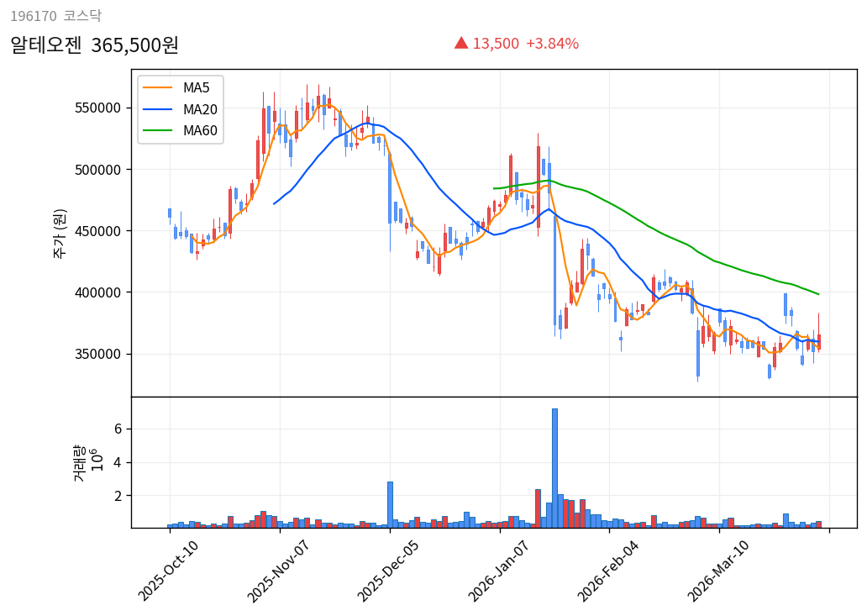The height and width of the screenshot is (616, 867).
Task: Select the MA60 legend label
Action: click(x=200, y=130)
